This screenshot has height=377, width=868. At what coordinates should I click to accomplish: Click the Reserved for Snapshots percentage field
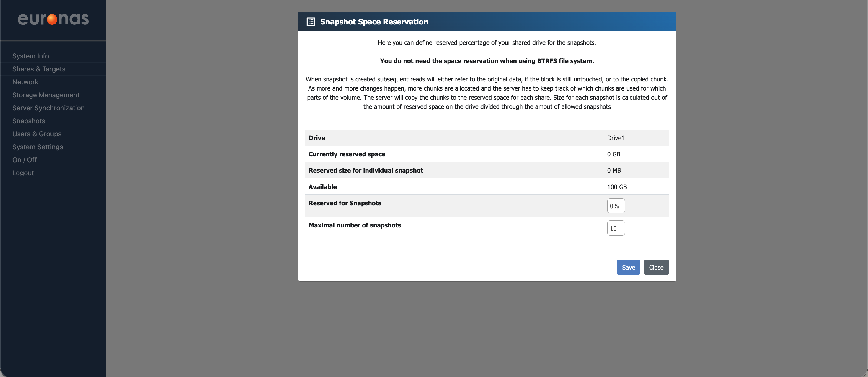coord(616,206)
